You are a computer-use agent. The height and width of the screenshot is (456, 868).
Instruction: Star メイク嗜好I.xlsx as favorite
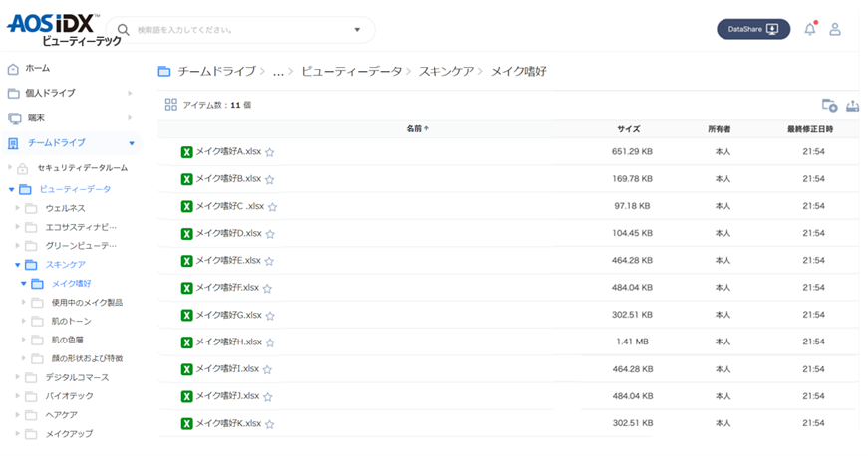pyautogui.click(x=267, y=369)
